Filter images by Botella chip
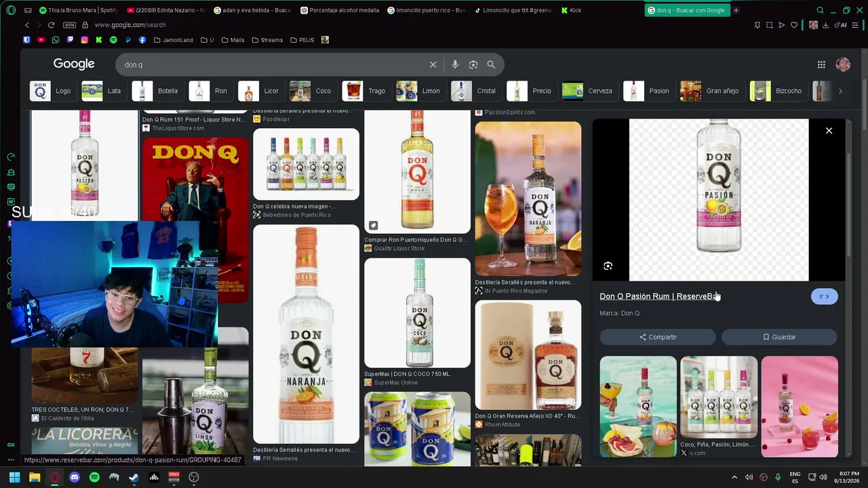The image size is (868, 488). tap(157, 91)
